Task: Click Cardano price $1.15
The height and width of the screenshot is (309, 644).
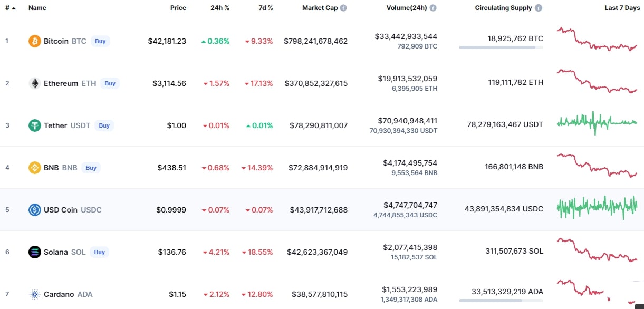Action: pos(178,294)
